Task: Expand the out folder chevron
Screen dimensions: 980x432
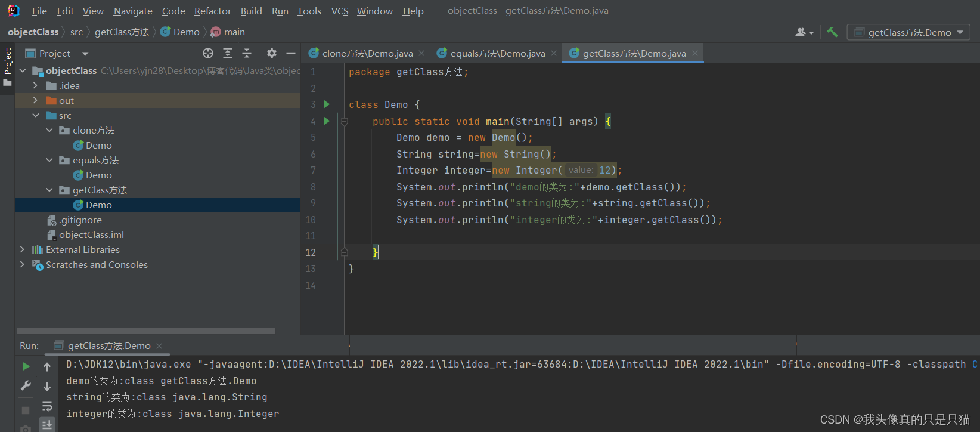Action: (36, 100)
